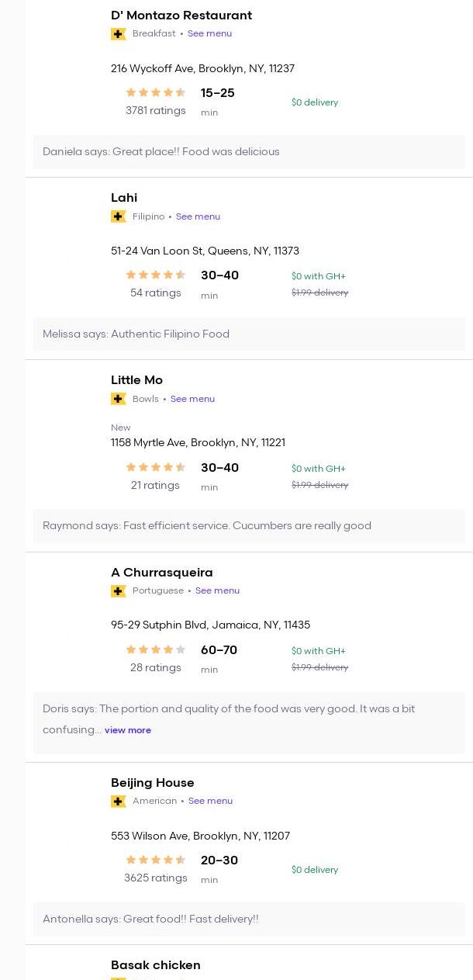Expand Doris's review with view more
This screenshot has width=473, height=980.
click(x=128, y=730)
